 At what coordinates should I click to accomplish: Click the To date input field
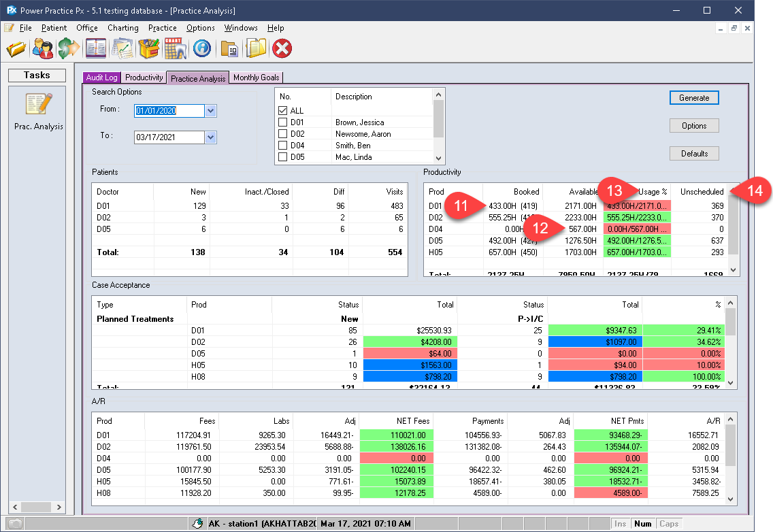[169, 137]
